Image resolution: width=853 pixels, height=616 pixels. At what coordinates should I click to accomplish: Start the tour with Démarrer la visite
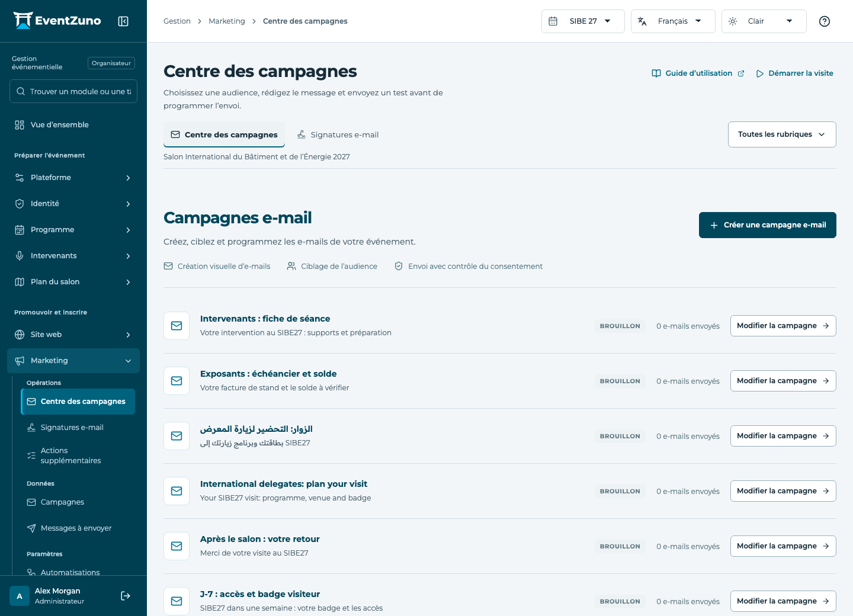click(795, 73)
